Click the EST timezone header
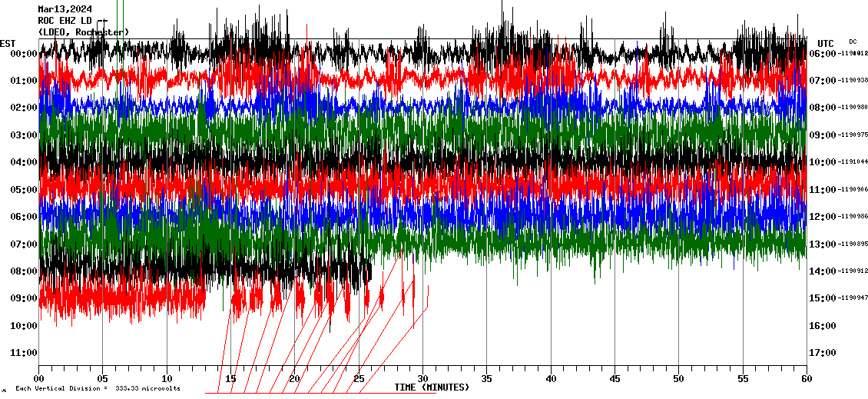Viewport: 868px width, 399px height. (8, 43)
